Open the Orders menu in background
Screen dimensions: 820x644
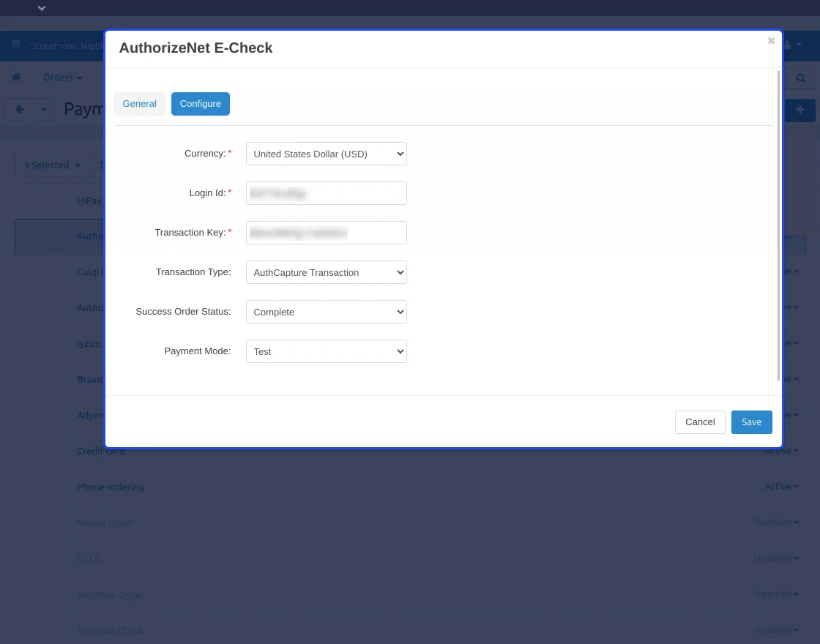pyautogui.click(x=62, y=78)
